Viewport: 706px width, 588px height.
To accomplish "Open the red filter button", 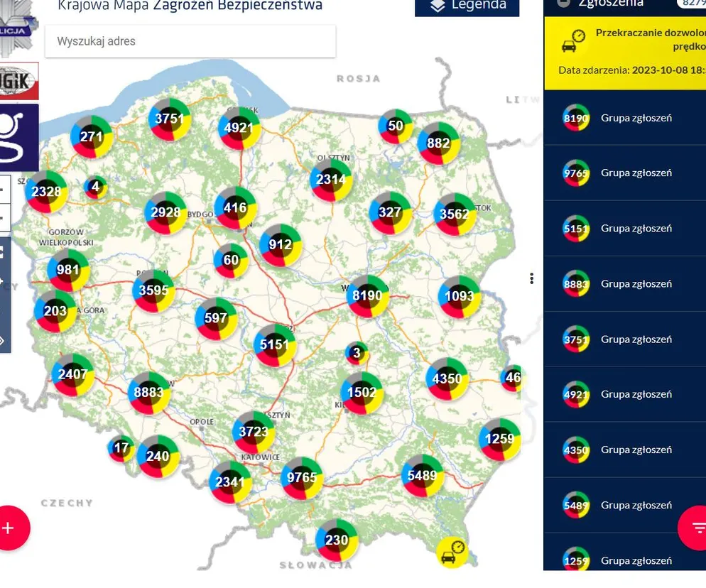I will [x=693, y=527].
